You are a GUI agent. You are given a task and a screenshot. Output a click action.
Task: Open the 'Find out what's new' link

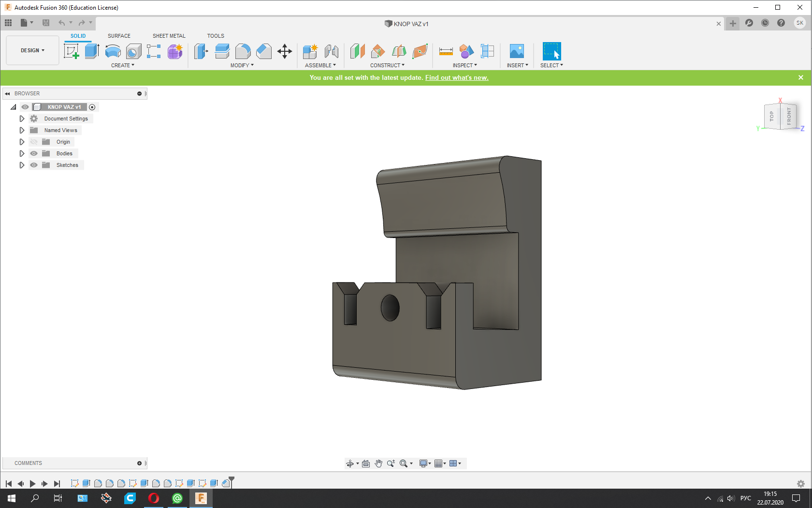(456, 78)
